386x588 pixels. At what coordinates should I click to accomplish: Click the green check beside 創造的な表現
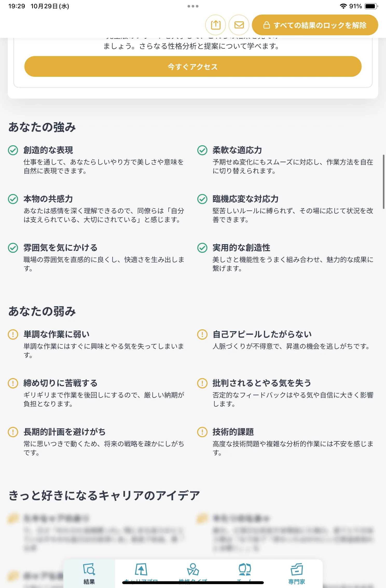coord(13,150)
